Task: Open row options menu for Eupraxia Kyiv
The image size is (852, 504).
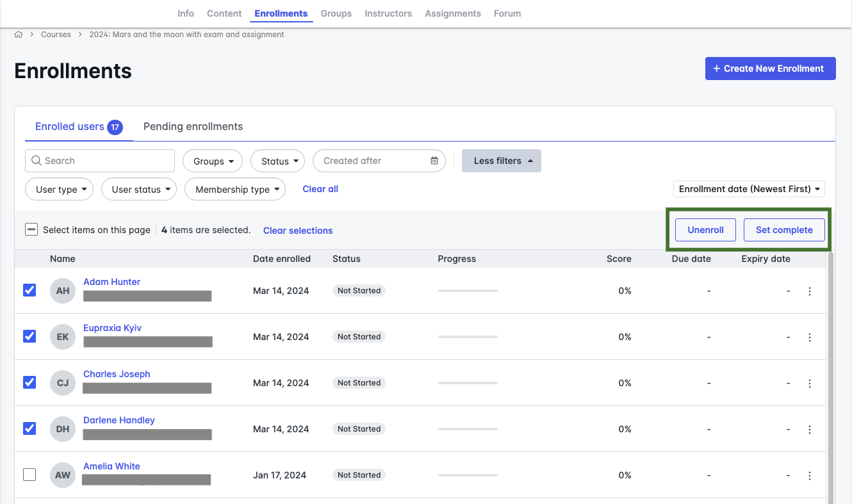Action: pyautogui.click(x=810, y=337)
